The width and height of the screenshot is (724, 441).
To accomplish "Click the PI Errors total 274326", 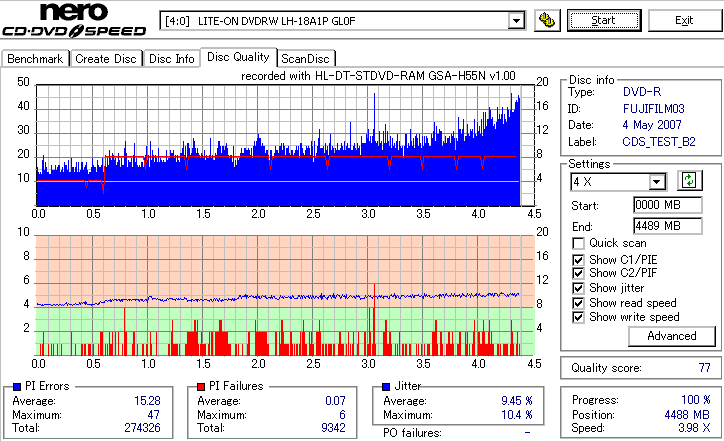I will click(142, 428).
